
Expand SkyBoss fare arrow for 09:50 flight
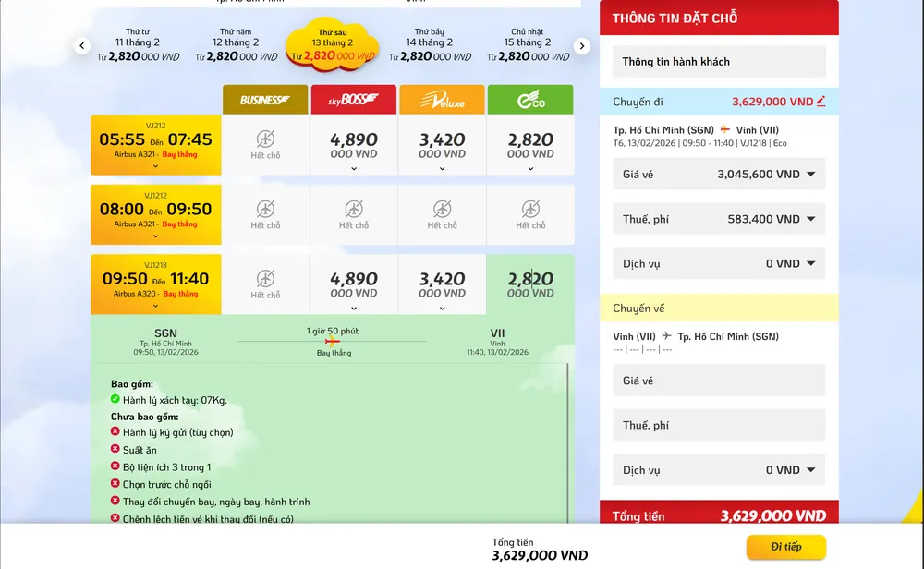pyautogui.click(x=354, y=309)
